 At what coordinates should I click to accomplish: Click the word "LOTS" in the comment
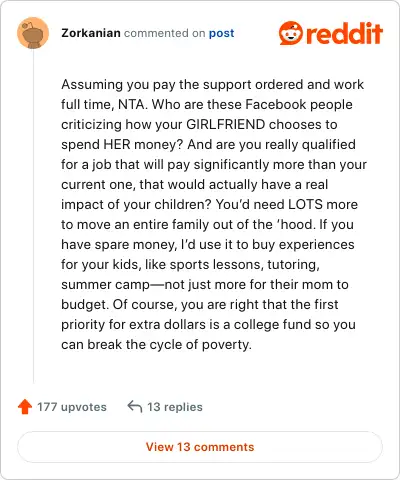[305, 204]
